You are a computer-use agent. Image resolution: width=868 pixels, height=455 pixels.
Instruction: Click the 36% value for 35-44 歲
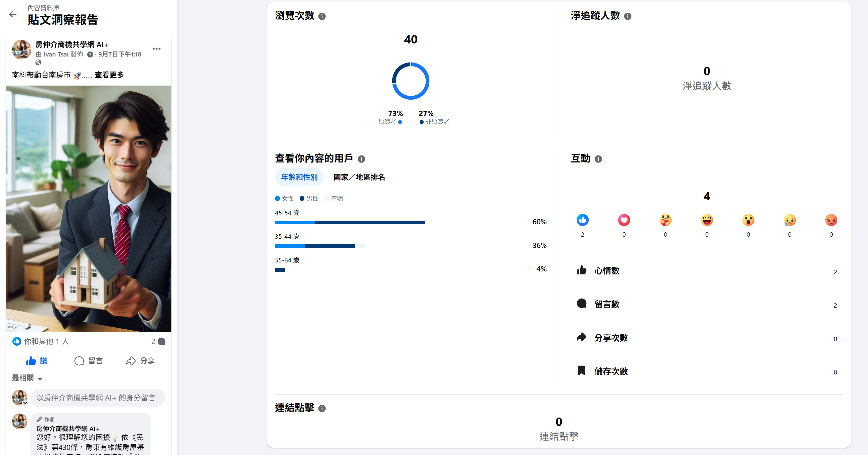pos(540,245)
